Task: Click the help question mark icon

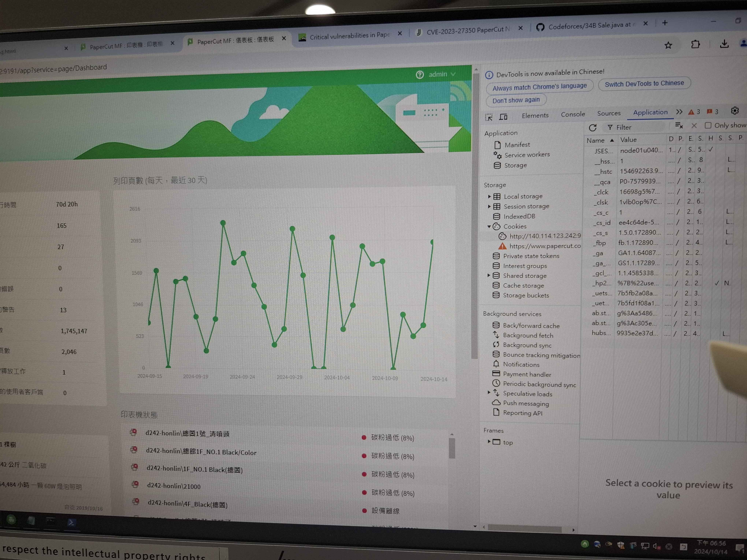Action: (x=419, y=75)
